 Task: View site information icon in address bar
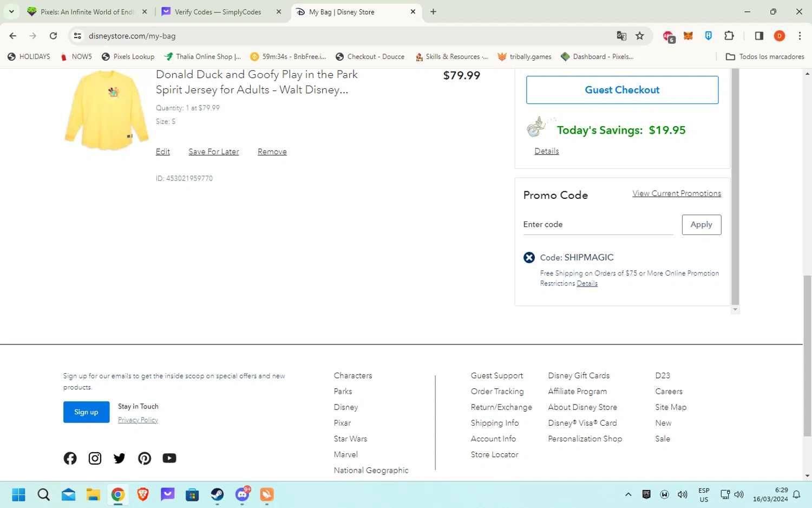[x=77, y=36]
